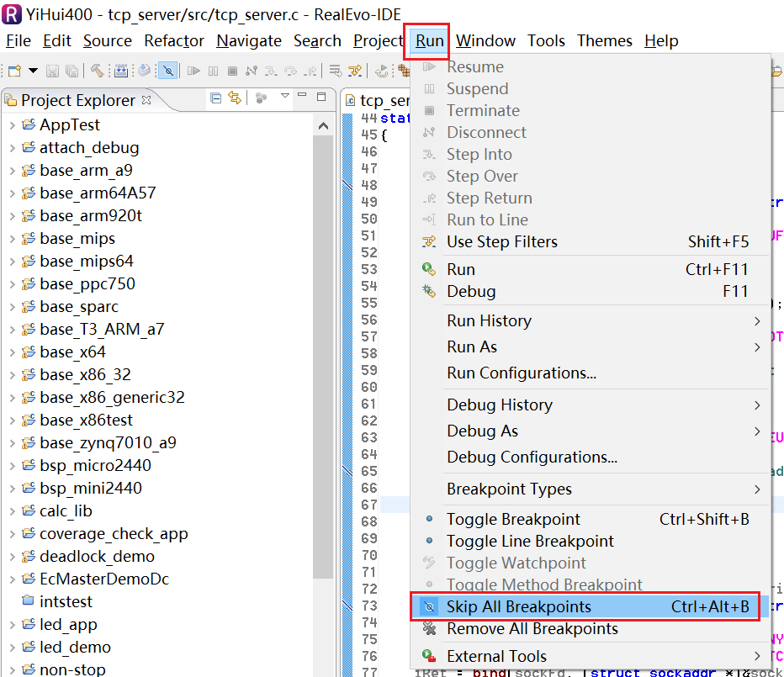
Task: Click the Resume toolbar icon
Action: click(193, 71)
